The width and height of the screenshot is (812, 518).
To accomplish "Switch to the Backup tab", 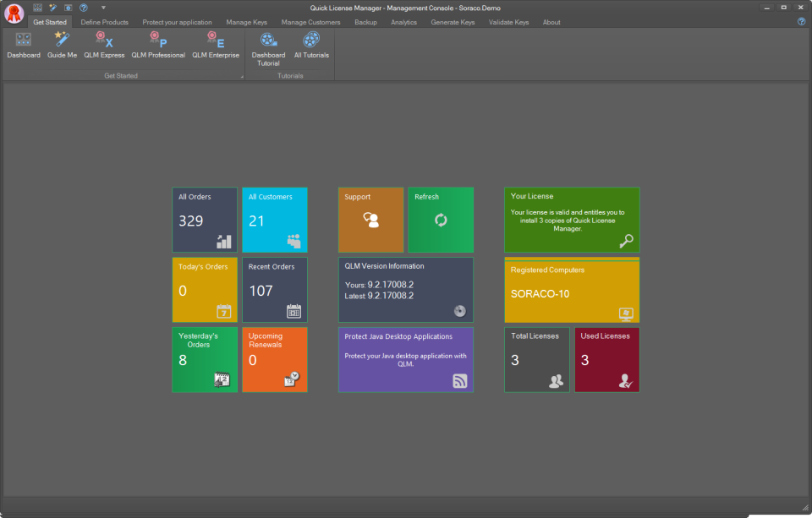I will point(365,22).
